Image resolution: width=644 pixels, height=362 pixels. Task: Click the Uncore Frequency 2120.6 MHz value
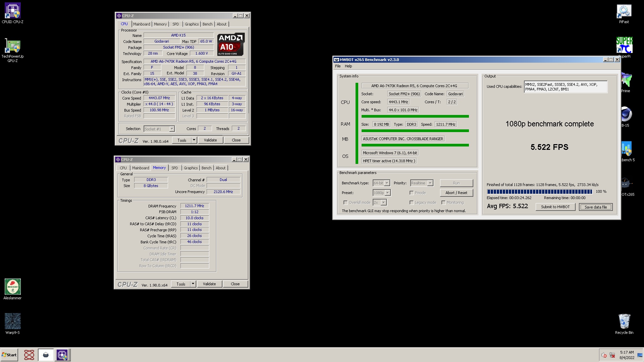[x=223, y=192]
